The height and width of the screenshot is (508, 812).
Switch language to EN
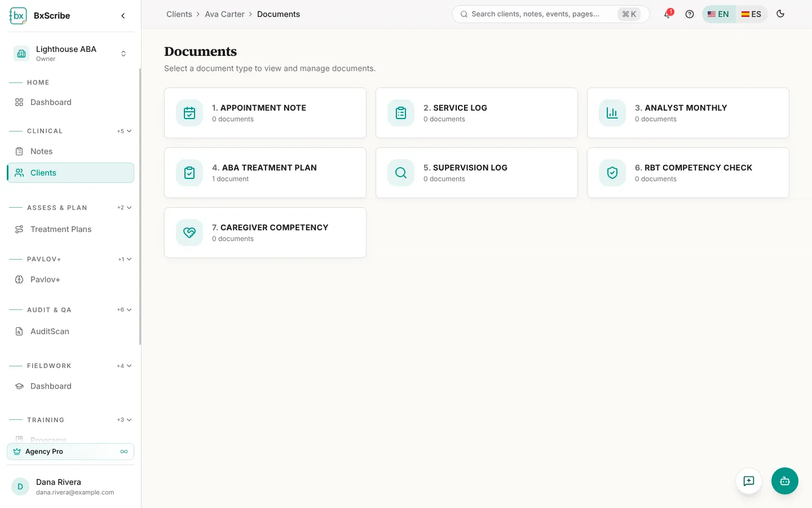tap(718, 14)
